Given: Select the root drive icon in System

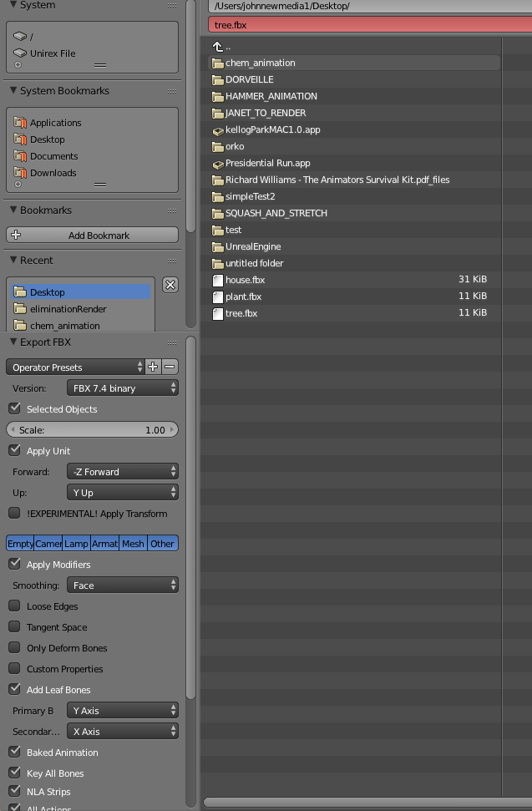Looking at the screenshot, I should tap(20, 37).
